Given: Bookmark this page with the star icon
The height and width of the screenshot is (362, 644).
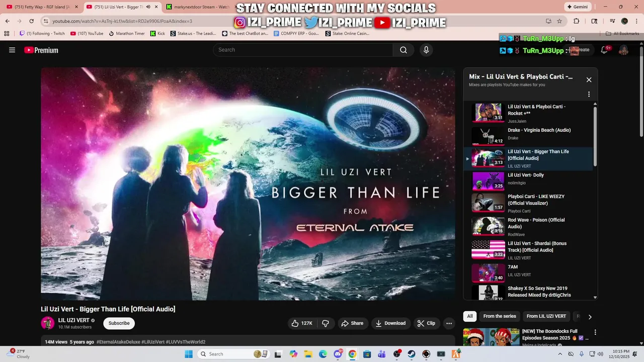Looking at the screenshot, I should (559, 21).
